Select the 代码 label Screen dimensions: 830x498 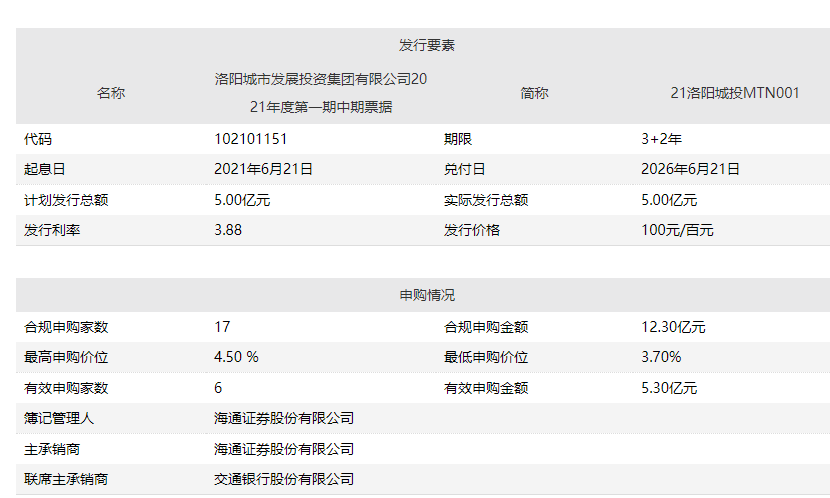coord(38,139)
